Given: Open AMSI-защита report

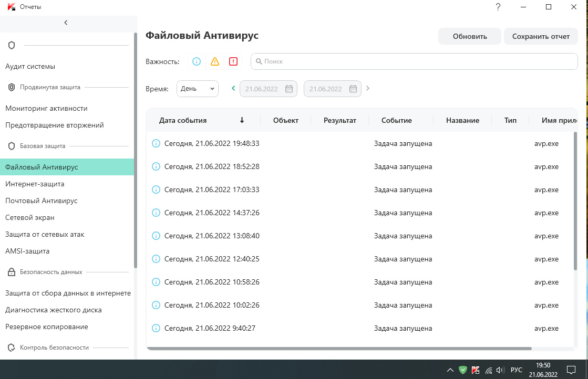Looking at the screenshot, I should click(27, 251).
